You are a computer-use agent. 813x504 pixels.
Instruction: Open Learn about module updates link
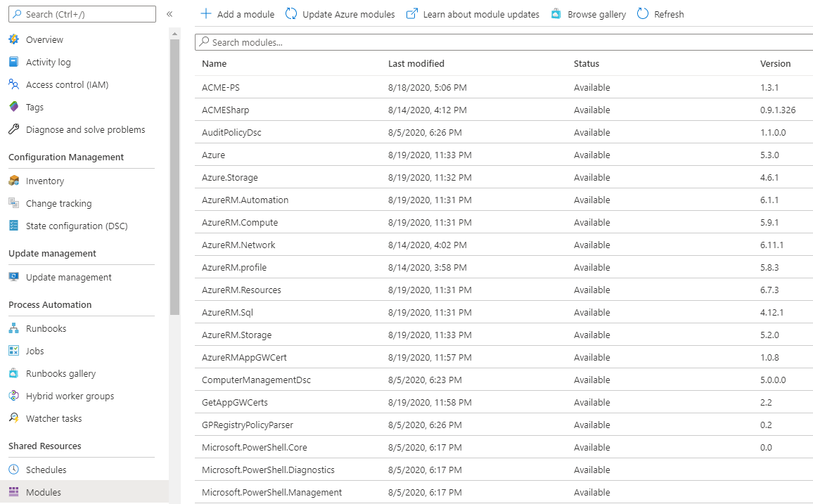coord(481,14)
